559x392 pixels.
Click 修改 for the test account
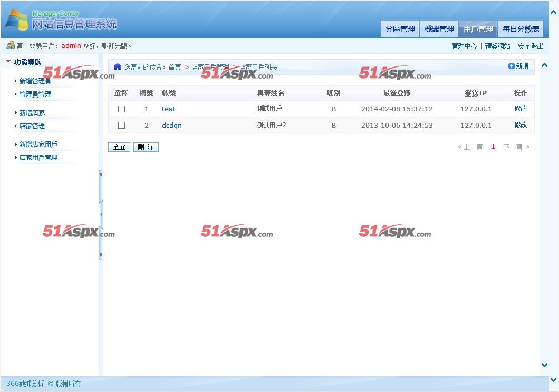[521, 109]
